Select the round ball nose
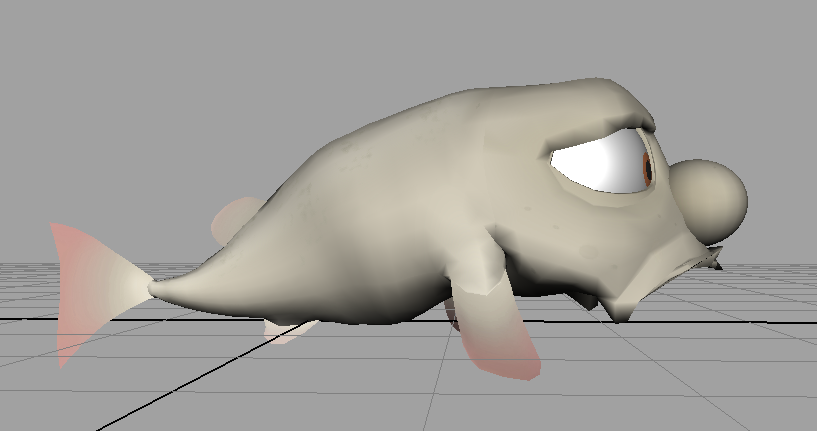 point(710,202)
